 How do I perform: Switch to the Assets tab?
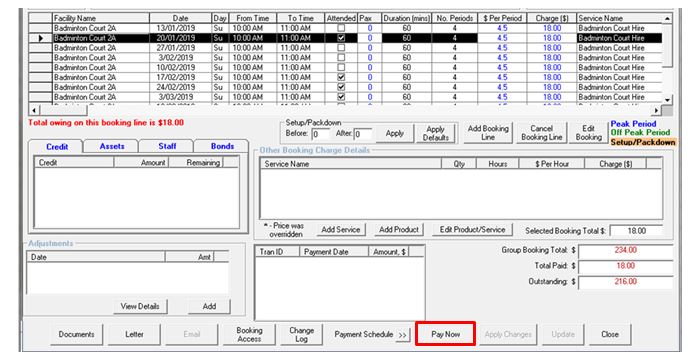coord(112,146)
